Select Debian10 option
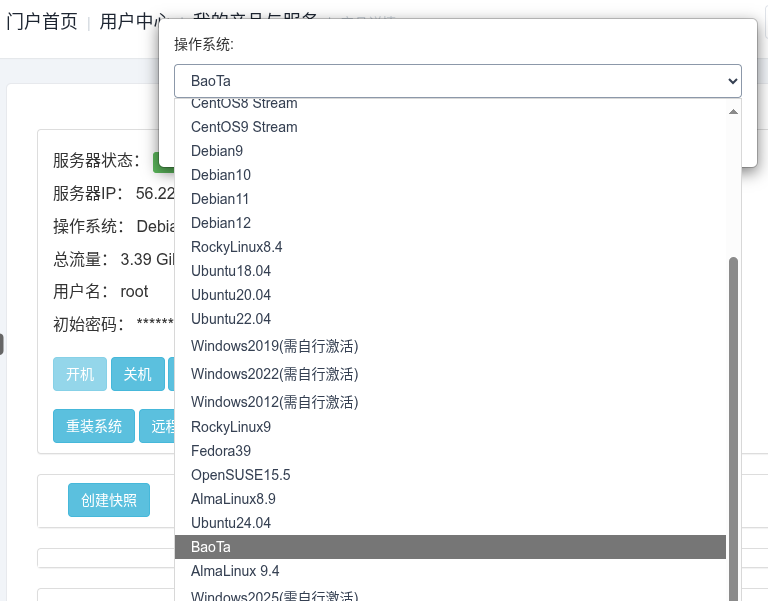Screen dimensions: 768x601 coord(450,175)
